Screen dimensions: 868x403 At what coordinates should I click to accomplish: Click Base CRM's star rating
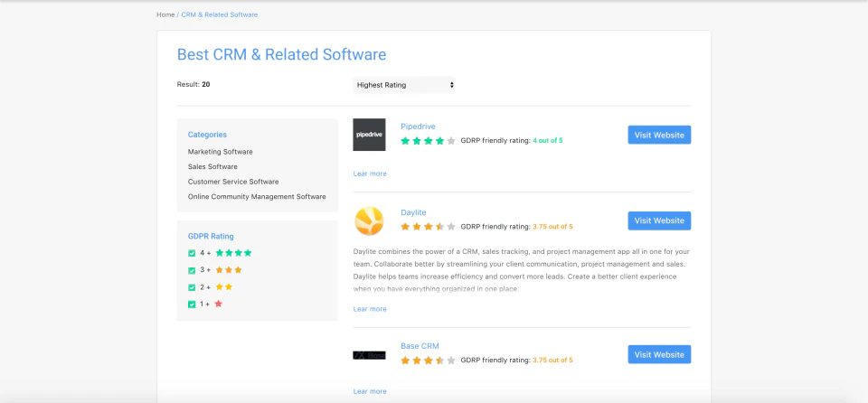(x=428, y=360)
